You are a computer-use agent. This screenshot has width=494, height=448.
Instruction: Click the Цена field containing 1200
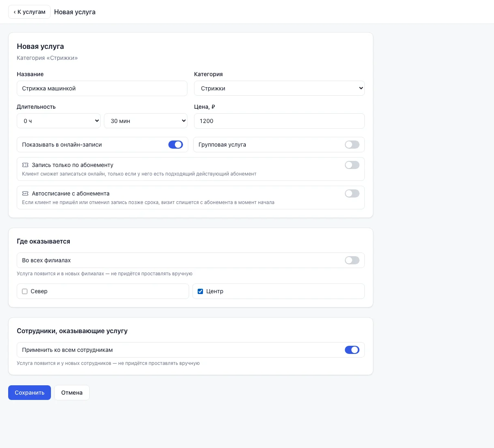point(279,121)
